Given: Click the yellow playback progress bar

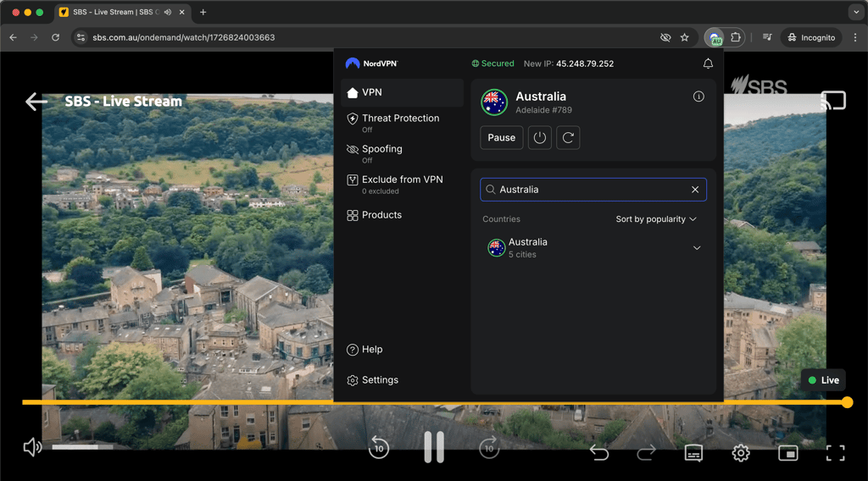Looking at the screenshot, I should tap(434, 402).
